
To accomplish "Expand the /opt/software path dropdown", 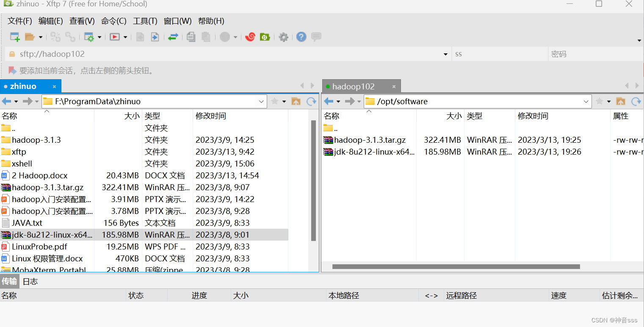I will 586,102.
